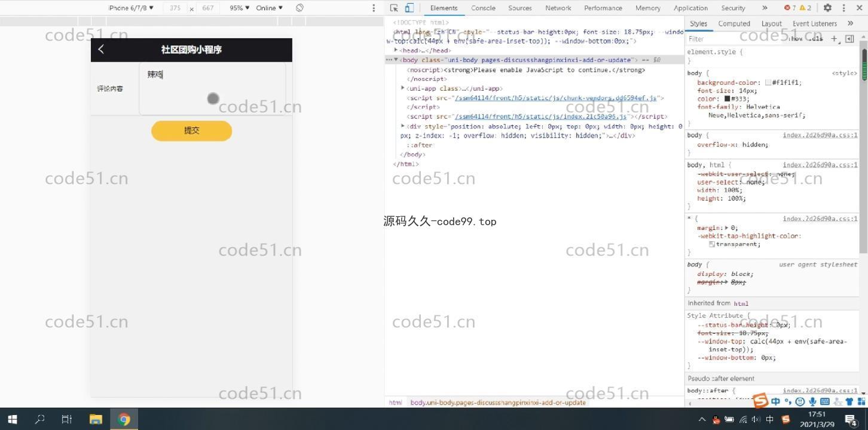Click the red error count badge

tap(790, 8)
